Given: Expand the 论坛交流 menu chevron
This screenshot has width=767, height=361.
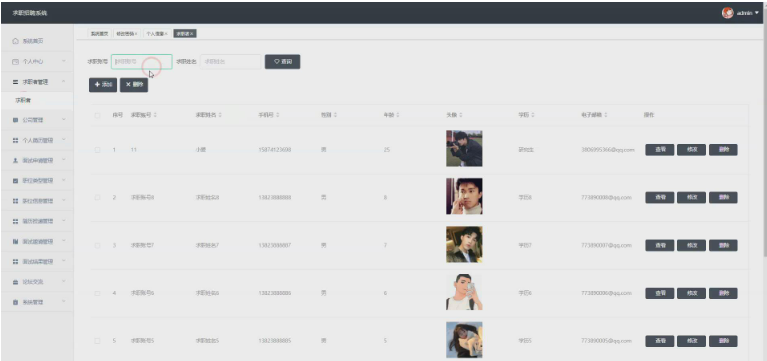Looking at the screenshot, I should (x=64, y=282).
